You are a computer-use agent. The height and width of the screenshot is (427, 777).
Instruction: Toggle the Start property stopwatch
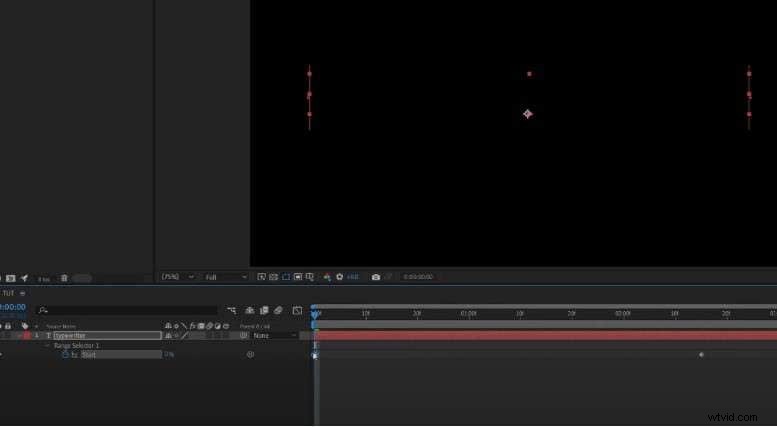[65, 355]
